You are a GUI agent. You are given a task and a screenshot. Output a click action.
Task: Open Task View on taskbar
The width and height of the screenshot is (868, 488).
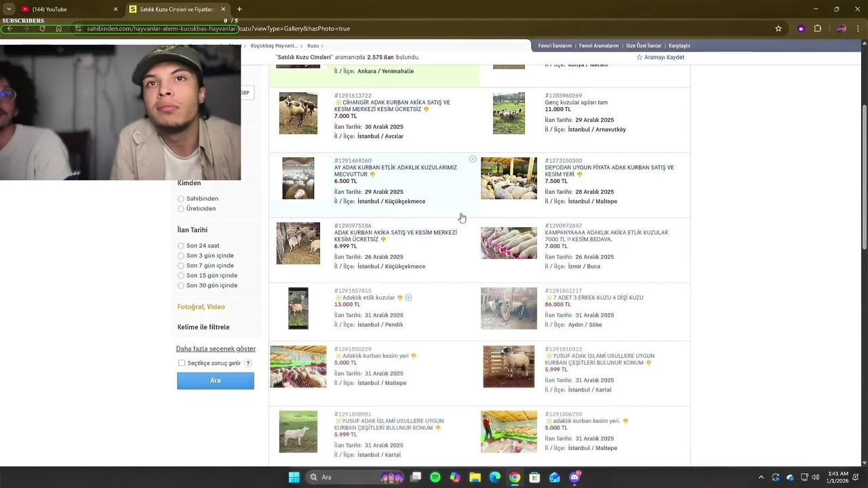pyautogui.click(x=416, y=477)
